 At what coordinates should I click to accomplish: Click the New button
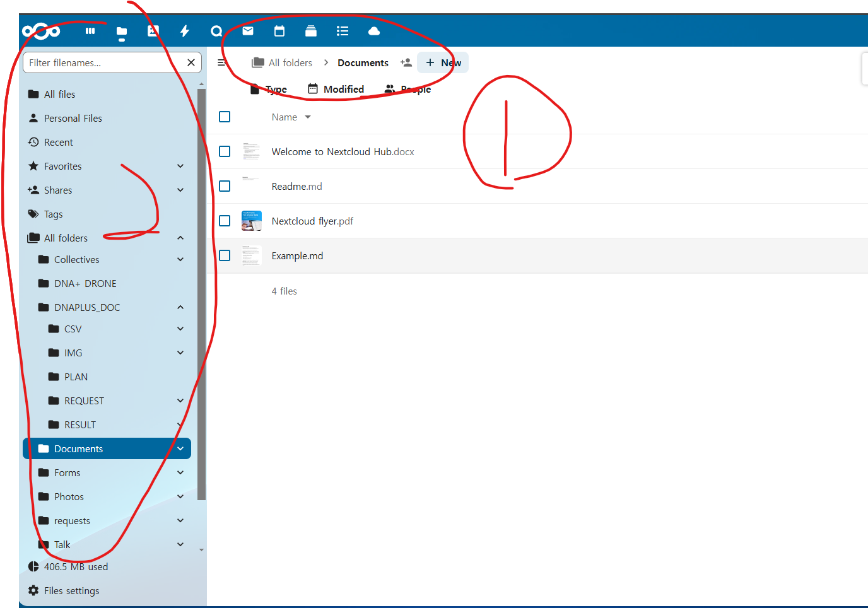(443, 62)
